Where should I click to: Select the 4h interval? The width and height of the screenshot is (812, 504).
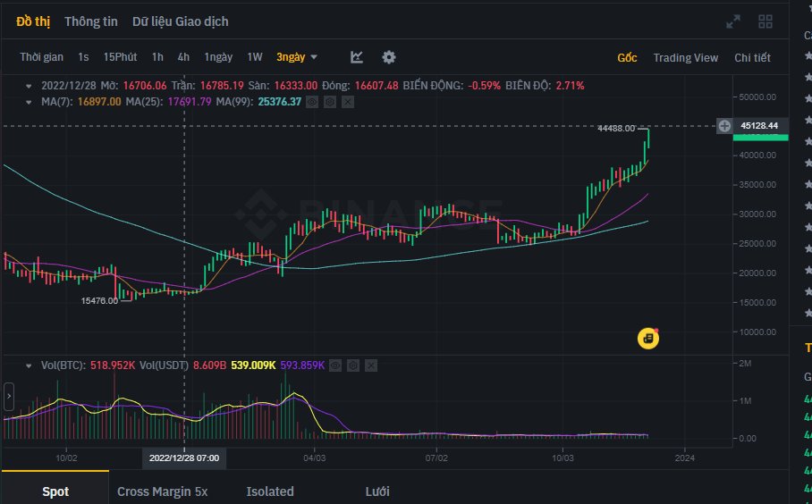pyautogui.click(x=183, y=57)
